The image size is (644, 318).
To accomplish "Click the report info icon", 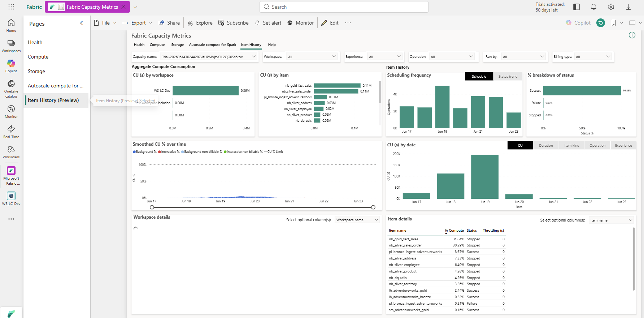I will pyautogui.click(x=632, y=35).
